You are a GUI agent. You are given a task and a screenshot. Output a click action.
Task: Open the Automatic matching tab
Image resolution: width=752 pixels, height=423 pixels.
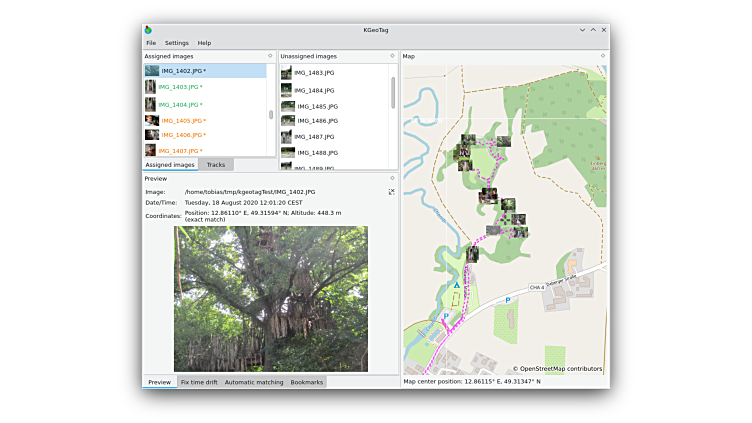(254, 382)
